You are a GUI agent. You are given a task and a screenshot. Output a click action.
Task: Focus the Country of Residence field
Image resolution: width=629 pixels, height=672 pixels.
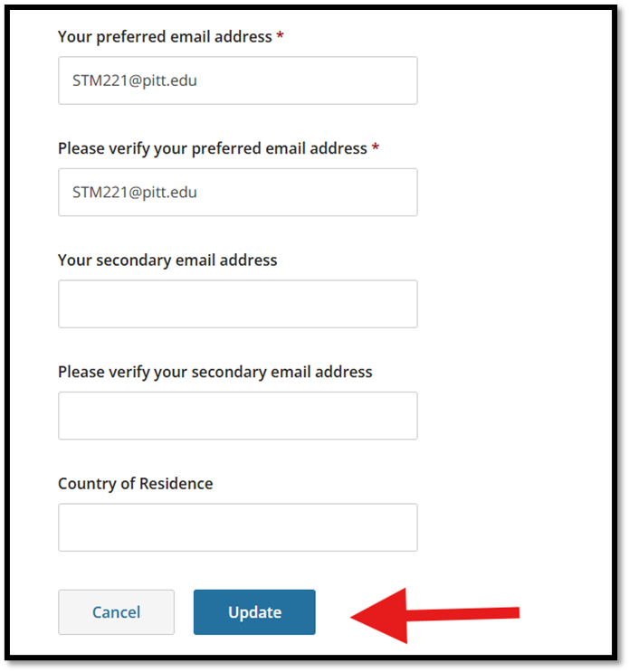(237, 527)
